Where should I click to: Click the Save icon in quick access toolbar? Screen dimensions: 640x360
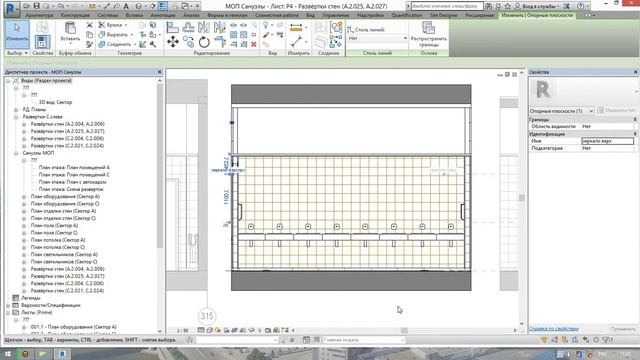pos(37,6)
